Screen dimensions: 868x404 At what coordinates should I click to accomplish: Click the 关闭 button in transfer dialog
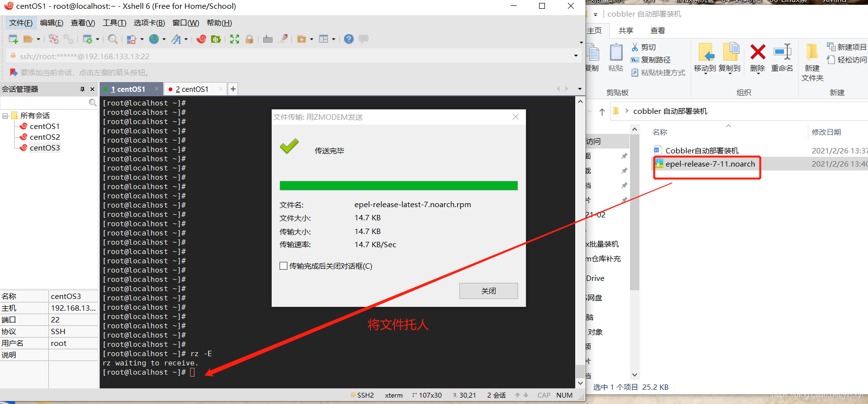[x=489, y=291]
